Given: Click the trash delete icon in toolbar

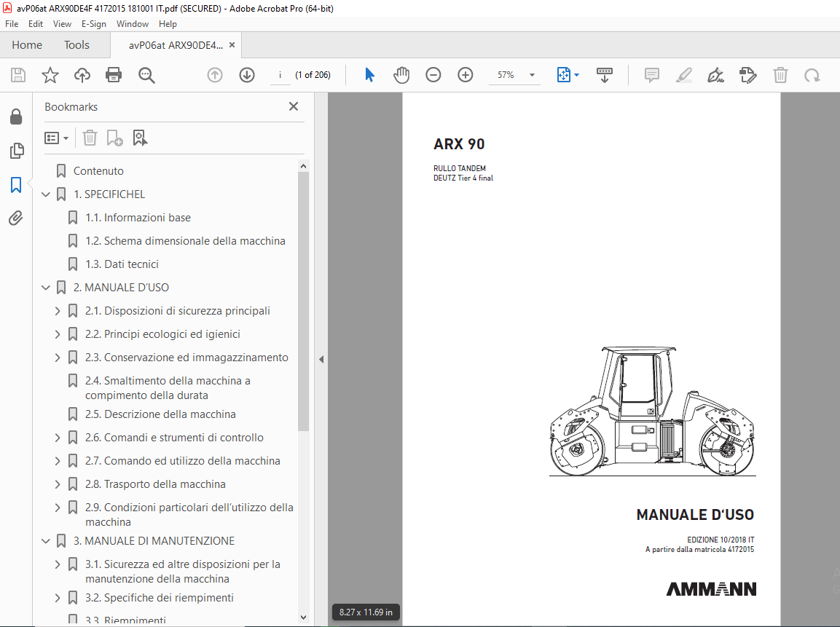Looking at the screenshot, I should tap(780, 75).
